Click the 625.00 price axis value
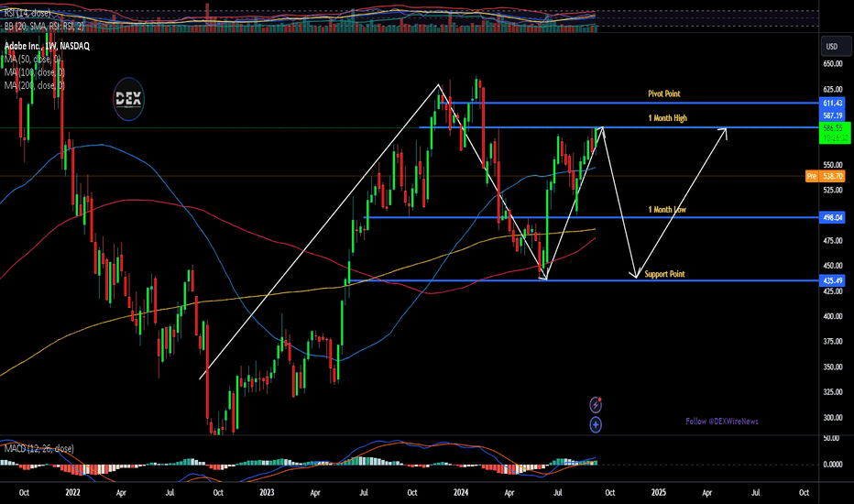 [x=833, y=89]
